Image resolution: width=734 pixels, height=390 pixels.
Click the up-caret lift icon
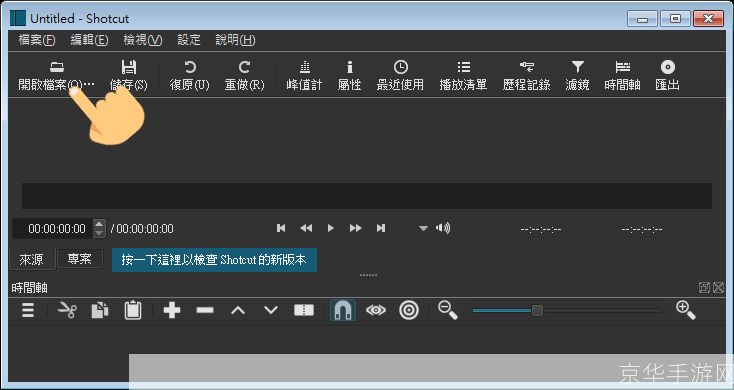238,310
